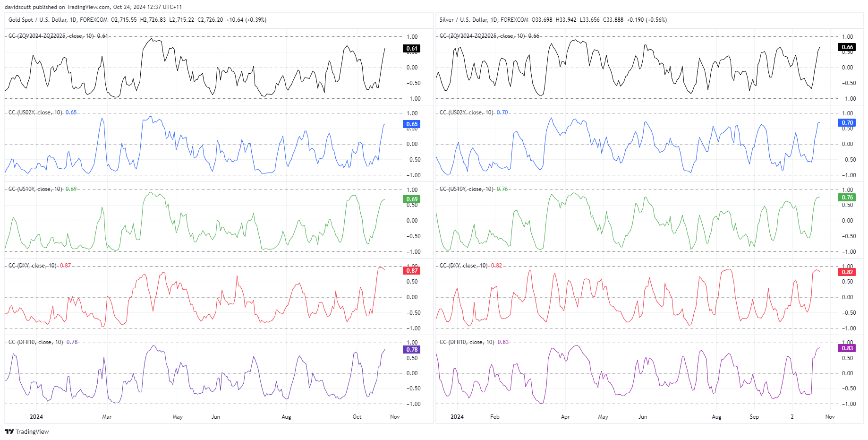Viewport: 868px width, 440px height.
Task: Select the Silver close value C33.888
Action: click(613, 20)
